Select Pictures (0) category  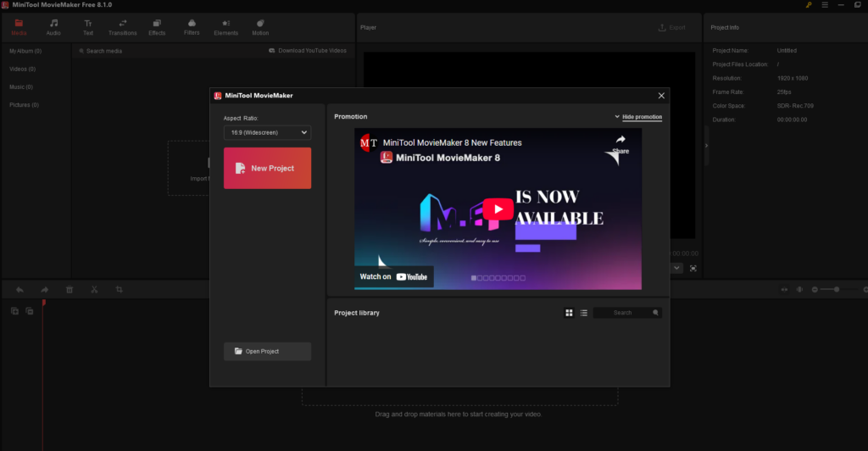pos(24,104)
